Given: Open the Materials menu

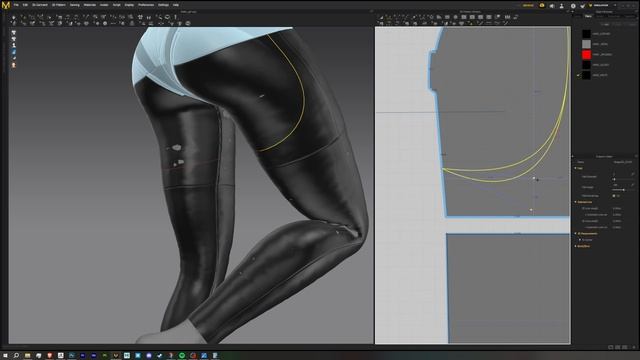Looking at the screenshot, I should [x=90, y=5].
